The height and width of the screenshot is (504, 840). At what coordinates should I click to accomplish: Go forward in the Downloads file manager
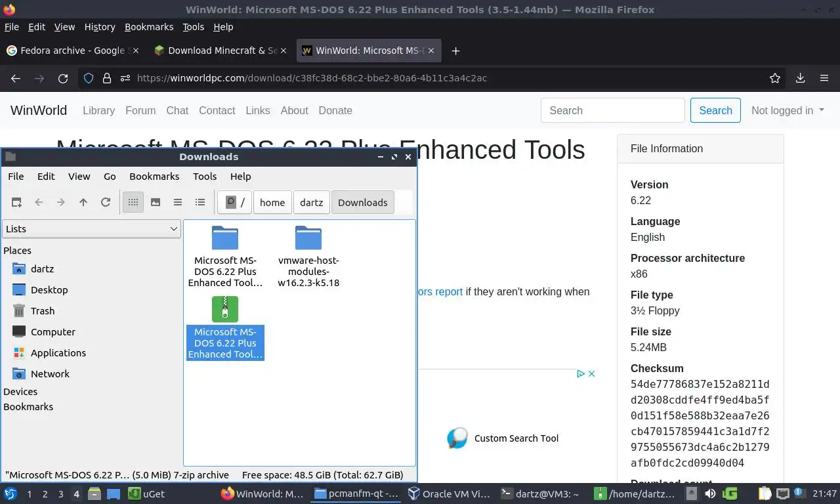point(61,202)
